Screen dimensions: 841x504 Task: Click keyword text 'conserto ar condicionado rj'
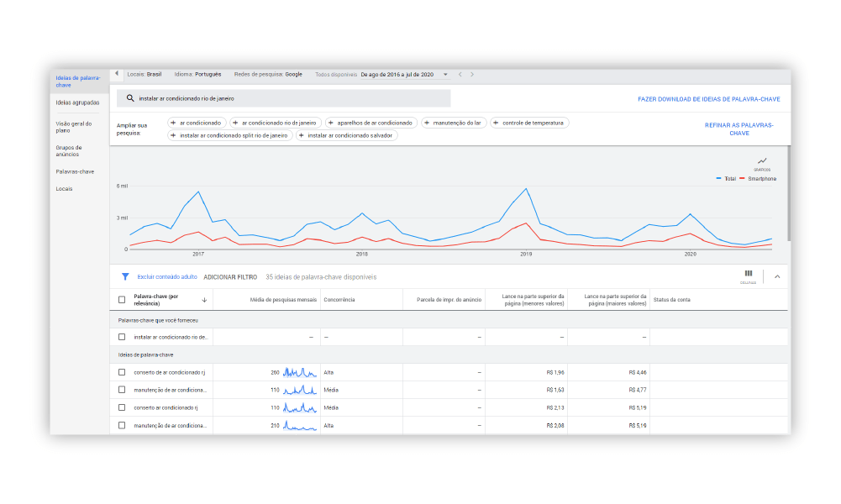[x=166, y=407]
